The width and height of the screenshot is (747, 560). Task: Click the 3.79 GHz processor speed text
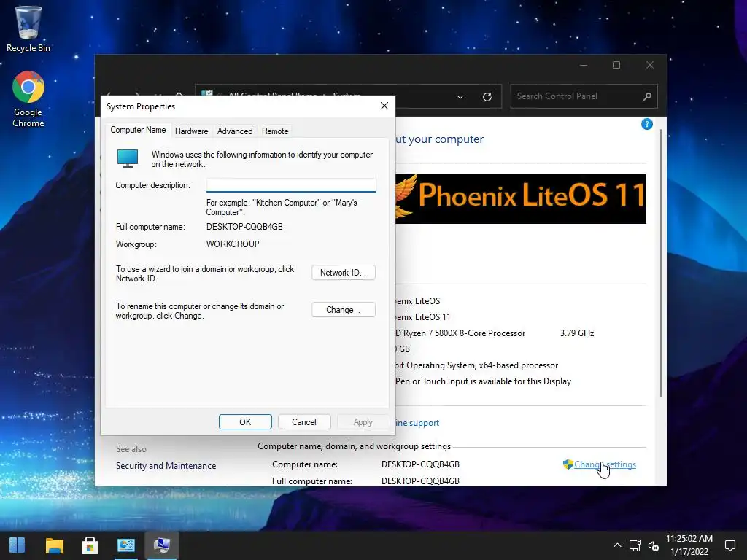click(x=577, y=332)
